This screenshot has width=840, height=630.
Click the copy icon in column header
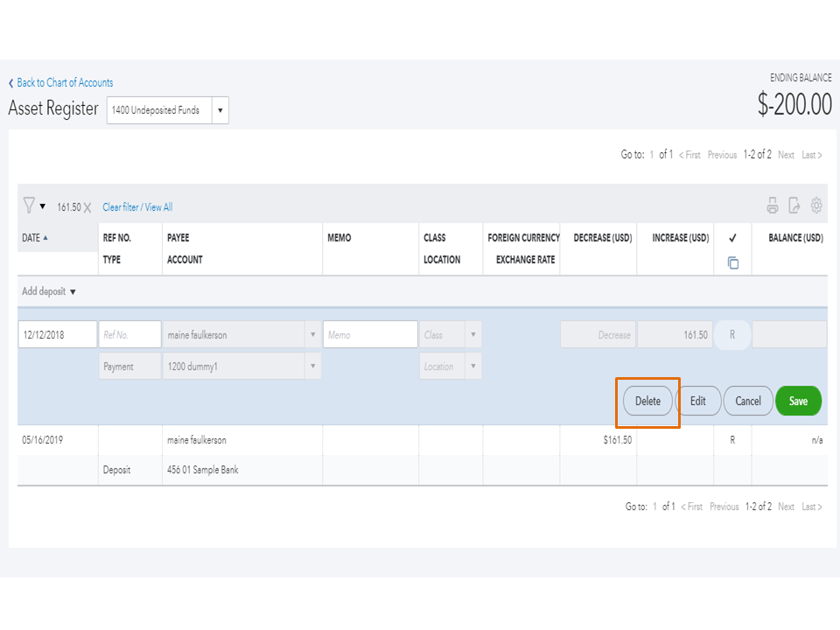733,262
